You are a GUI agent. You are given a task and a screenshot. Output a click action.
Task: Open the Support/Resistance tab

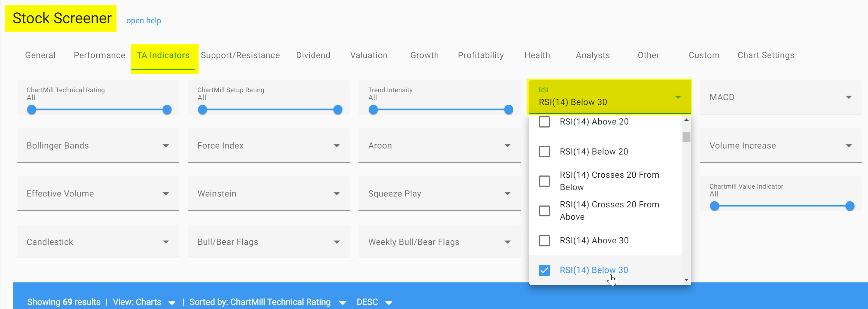pyautogui.click(x=240, y=55)
